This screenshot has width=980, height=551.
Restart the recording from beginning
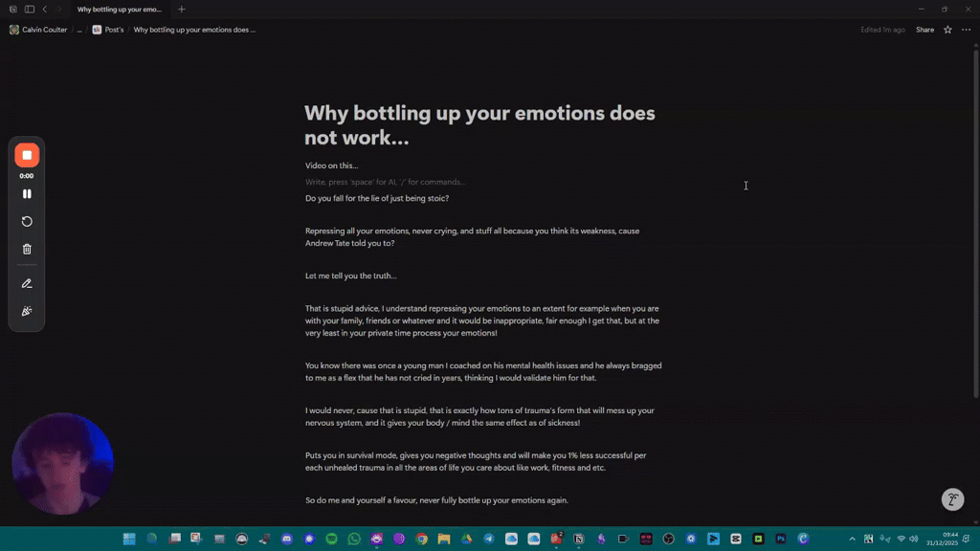27,221
